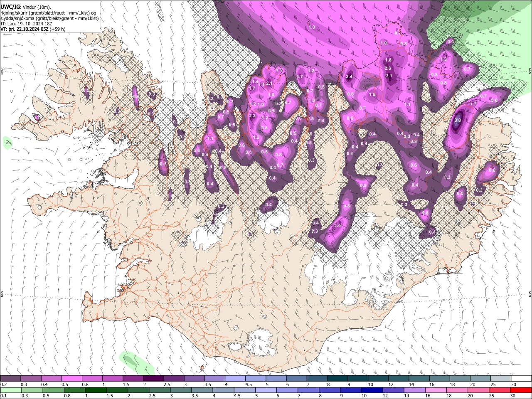
Task: Pick the upper legend swatch labeled 4.5
Action: point(255,379)
